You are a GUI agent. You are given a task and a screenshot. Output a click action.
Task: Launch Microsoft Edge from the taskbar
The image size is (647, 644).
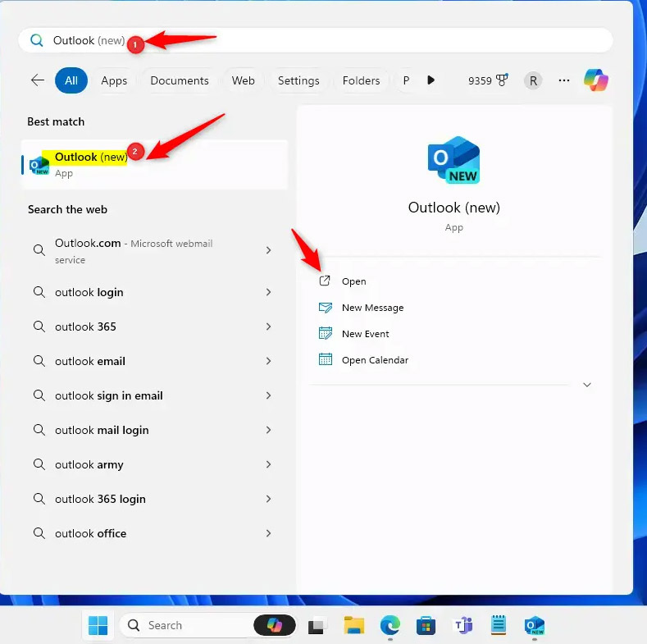(390, 625)
